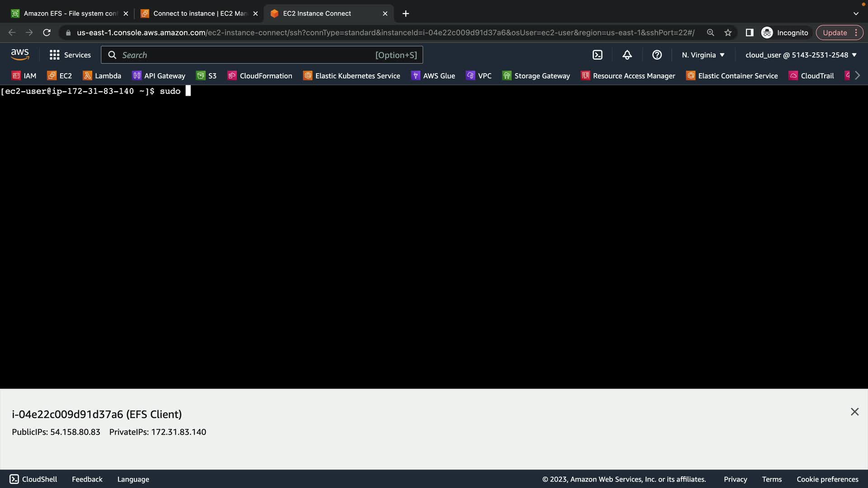Screen dimensions: 868x488
Task: Open the Cookie preferences link
Action: coord(827,479)
